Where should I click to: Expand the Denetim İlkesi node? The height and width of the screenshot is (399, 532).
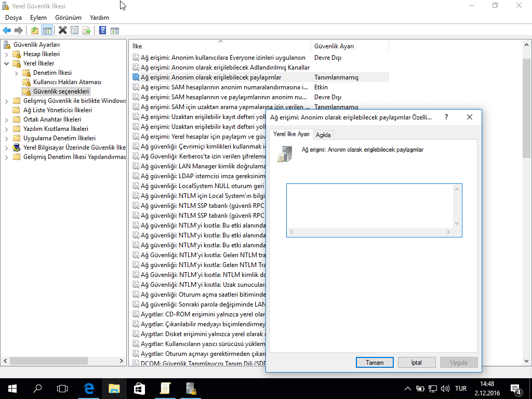click(x=17, y=73)
